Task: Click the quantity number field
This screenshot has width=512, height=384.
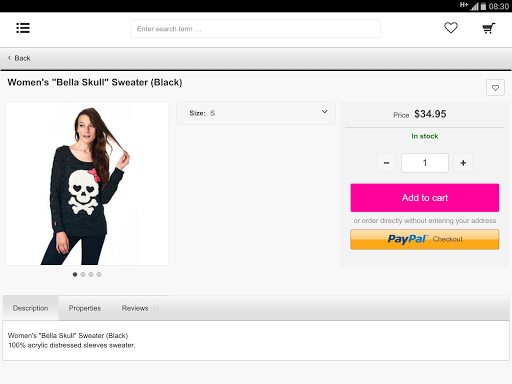Action: (x=425, y=163)
